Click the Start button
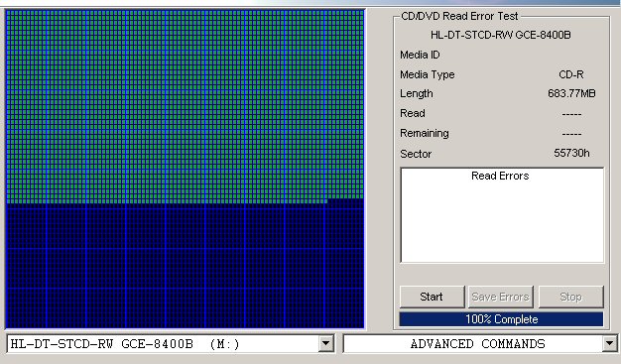 [x=432, y=297]
